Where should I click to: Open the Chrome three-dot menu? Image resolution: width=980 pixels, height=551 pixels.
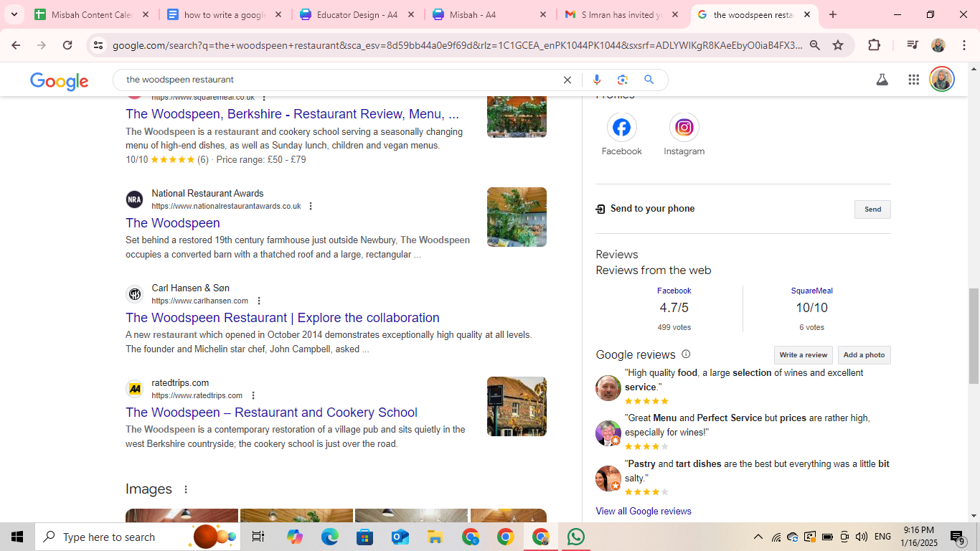click(x=963, y=45)
